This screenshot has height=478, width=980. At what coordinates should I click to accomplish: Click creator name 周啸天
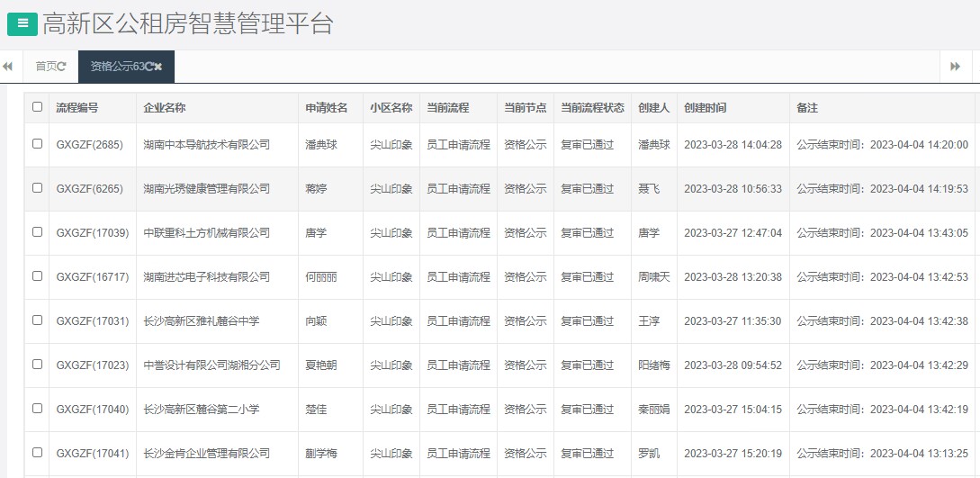click(653, 276)
